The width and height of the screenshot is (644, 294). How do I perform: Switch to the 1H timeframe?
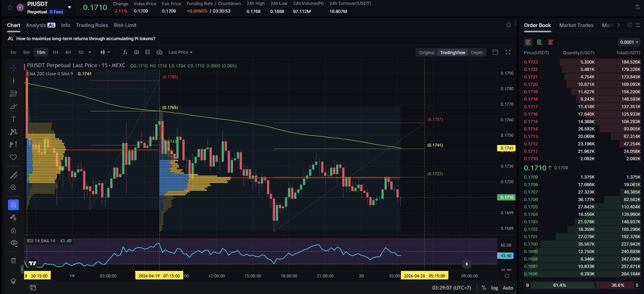55,52
